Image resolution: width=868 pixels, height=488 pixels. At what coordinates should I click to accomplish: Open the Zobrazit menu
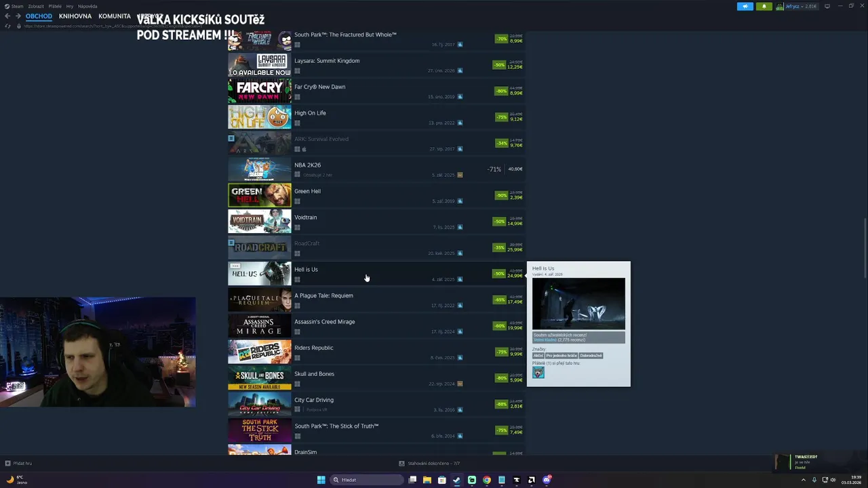(x=36, y=6)
